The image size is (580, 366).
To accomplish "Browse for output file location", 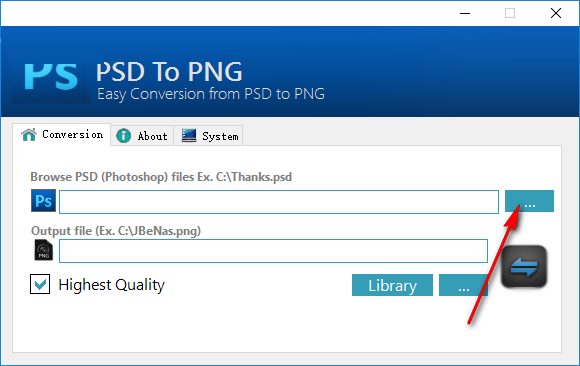I will (463, 285).
